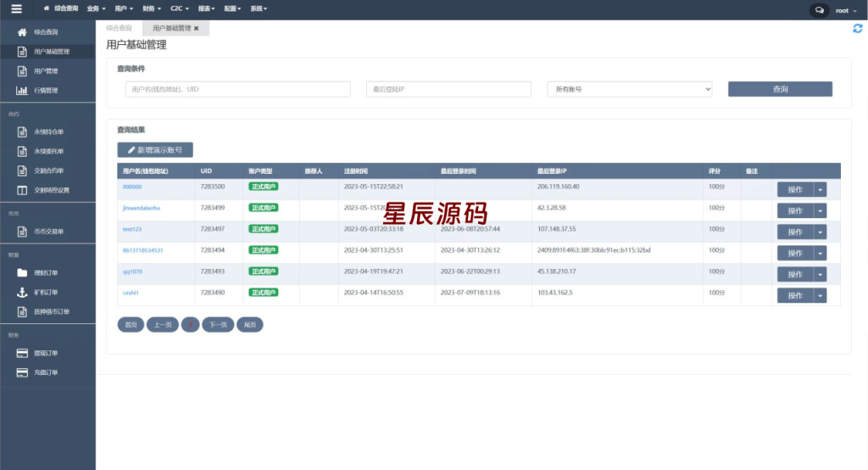
Task: Click the UID cell 7283500
Action: point(213,187)
